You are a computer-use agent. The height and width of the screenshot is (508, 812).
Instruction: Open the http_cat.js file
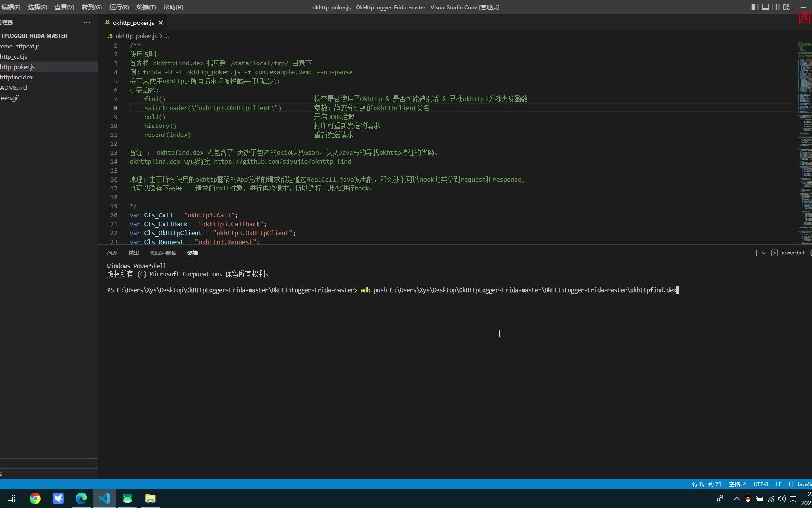(x=14, y=56)
